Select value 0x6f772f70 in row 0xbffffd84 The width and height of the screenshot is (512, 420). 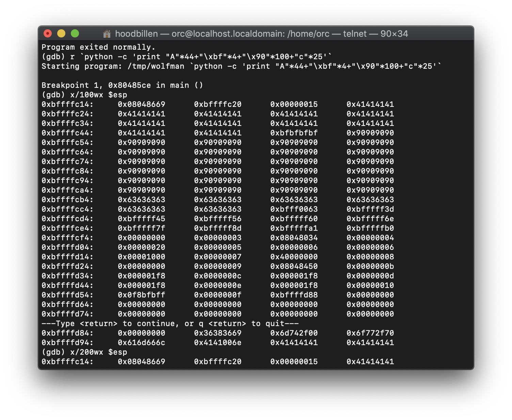point(370,333)
